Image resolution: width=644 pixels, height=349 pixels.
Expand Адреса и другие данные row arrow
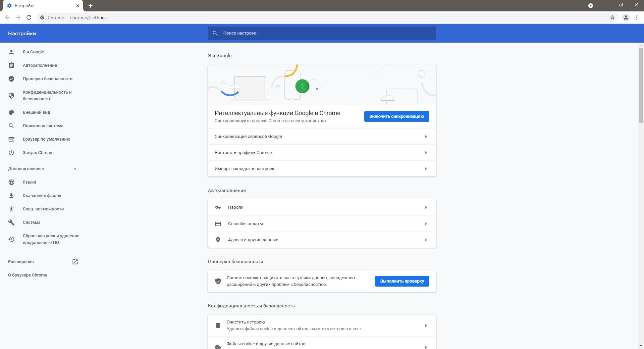[426, 240]
